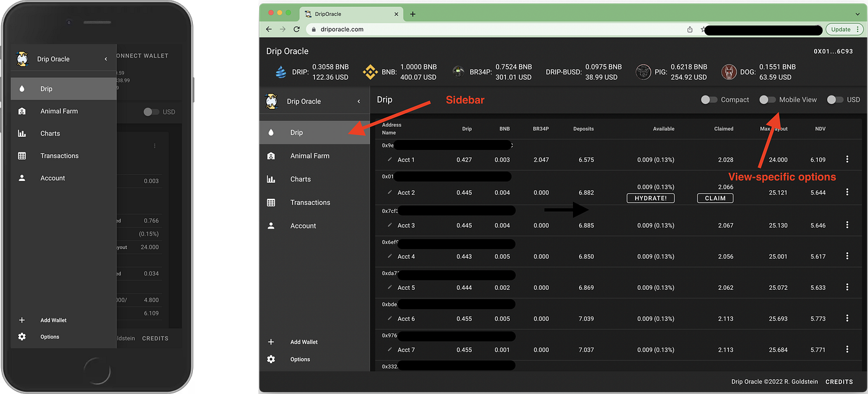The width and height of the screenshot is (868, 394).
Task: Click the DRIP token price icon
Action: (281, 71)
